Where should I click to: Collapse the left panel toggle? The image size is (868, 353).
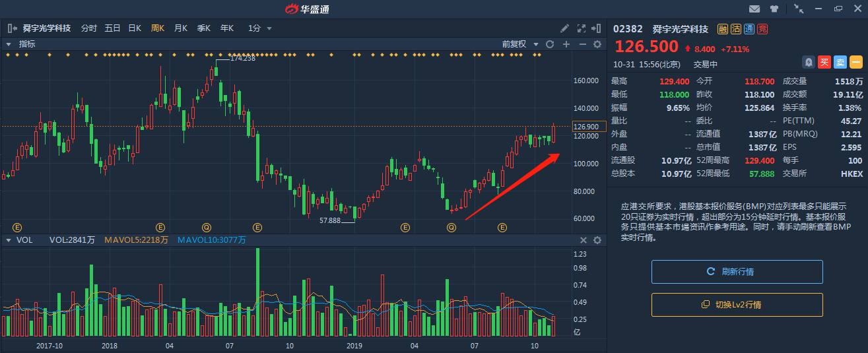[12, 28]
